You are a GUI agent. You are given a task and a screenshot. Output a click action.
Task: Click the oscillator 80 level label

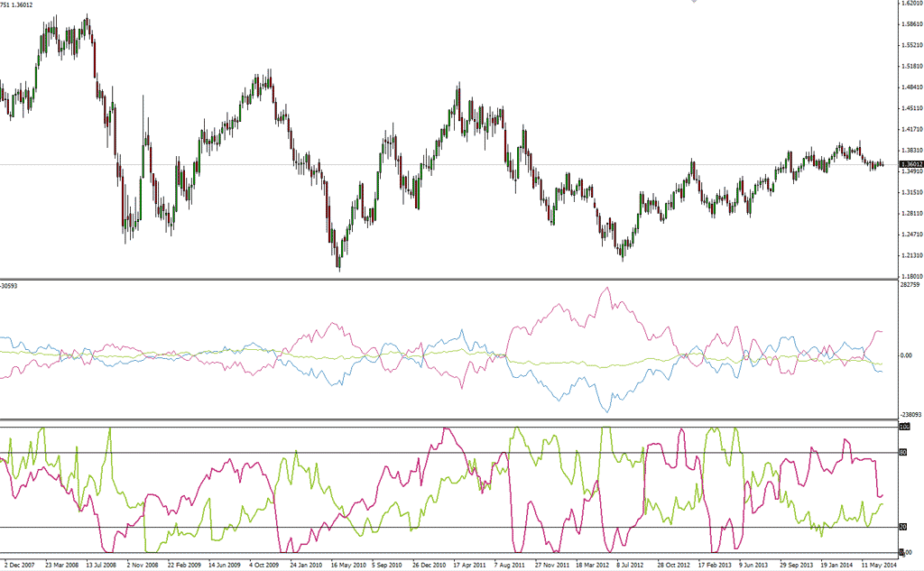902,453
